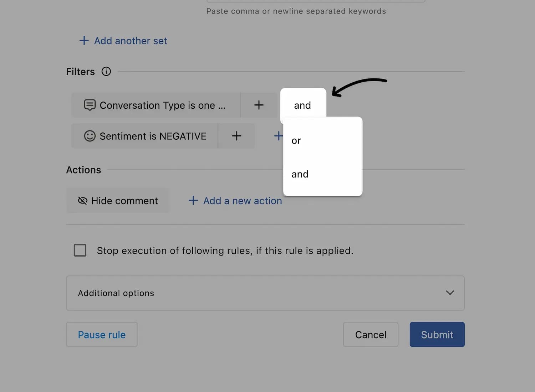This screenshot has height=392, width=535.
Task: Click Add another set link
Action: click(x=131, y=41)
